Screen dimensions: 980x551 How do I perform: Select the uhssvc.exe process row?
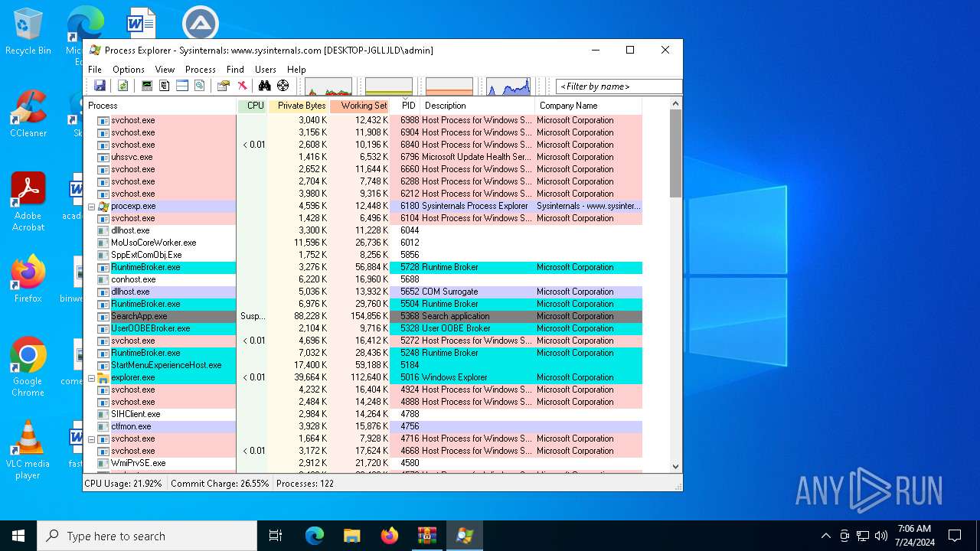point(363,157)
